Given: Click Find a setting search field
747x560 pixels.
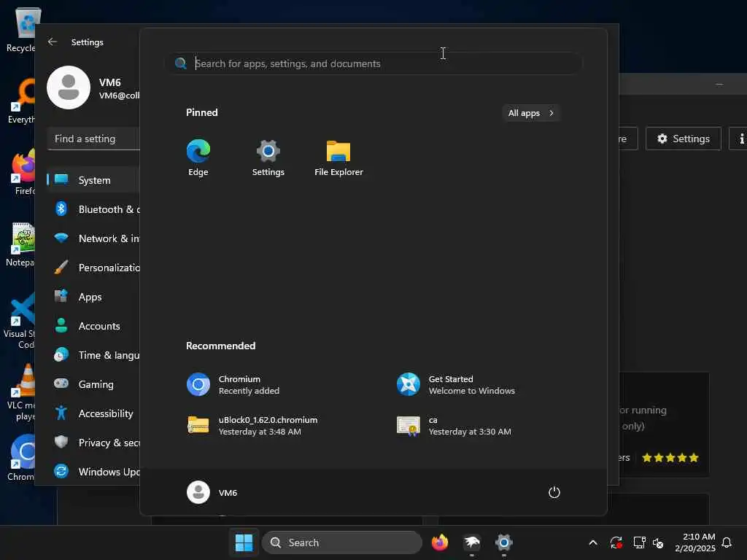Looking at the screenshot, I should click(x=94, y=139).
